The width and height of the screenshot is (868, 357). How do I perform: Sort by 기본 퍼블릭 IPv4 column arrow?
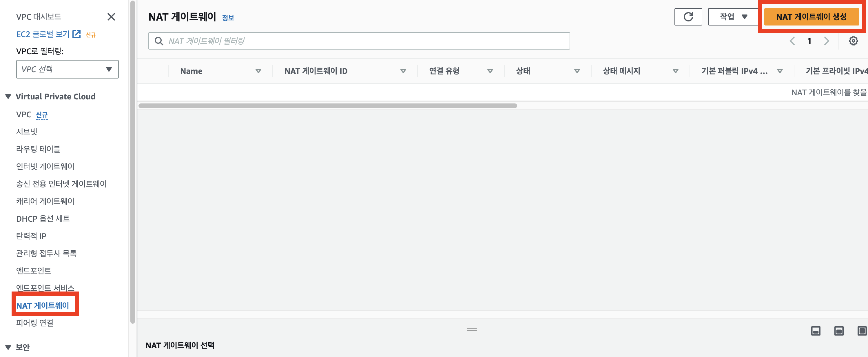780,71
